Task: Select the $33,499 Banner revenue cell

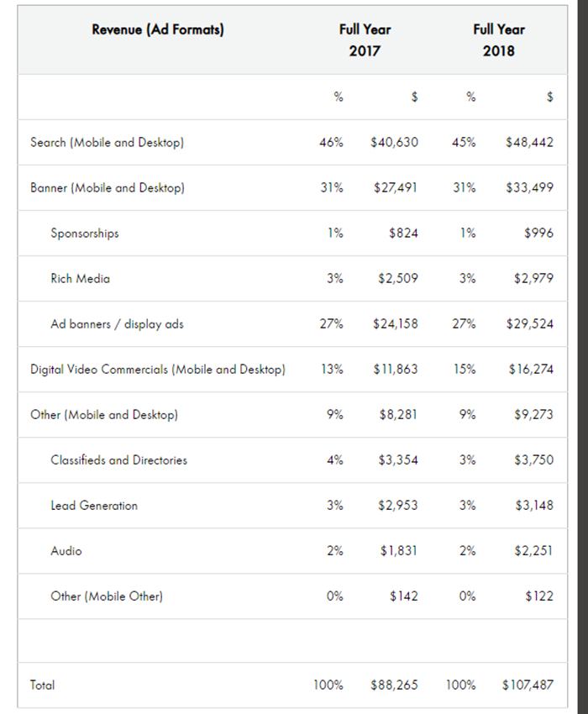Action: (x=529, y=188)
